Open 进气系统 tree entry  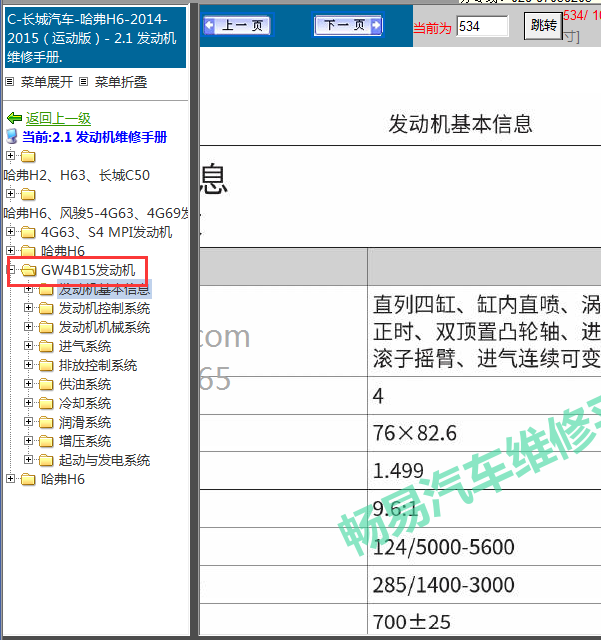coord(85,346)
